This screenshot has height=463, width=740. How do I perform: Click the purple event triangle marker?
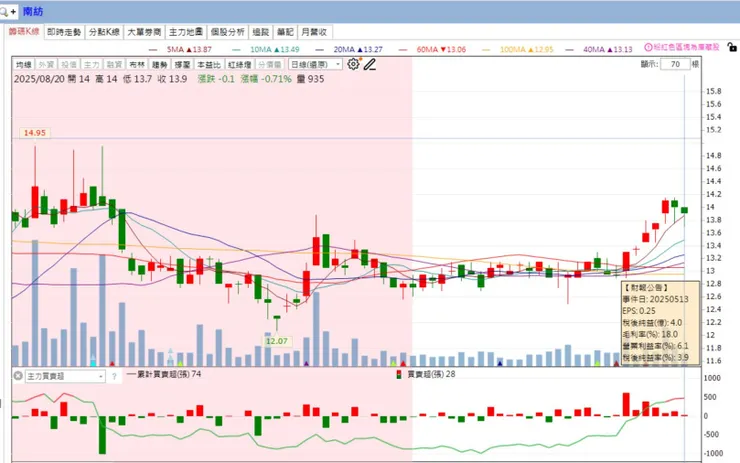[306, 363]
